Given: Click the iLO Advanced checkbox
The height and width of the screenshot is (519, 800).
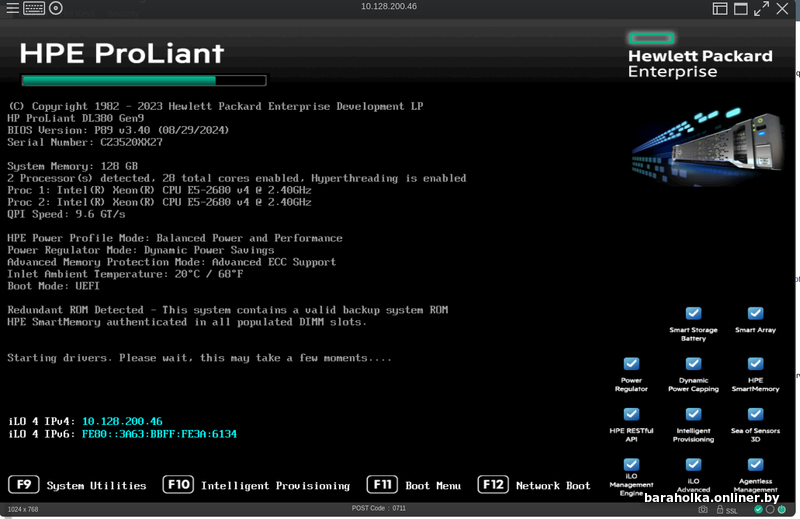Looking at the screenshot, I should [x=693, y=464].
